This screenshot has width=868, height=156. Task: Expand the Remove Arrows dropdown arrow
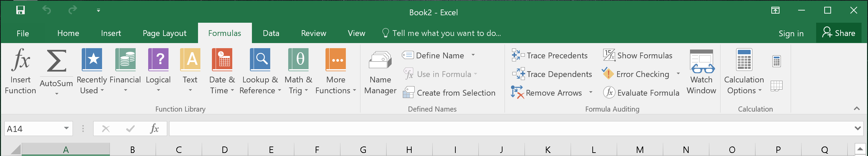pyautogui.click(x=591, y=92)
